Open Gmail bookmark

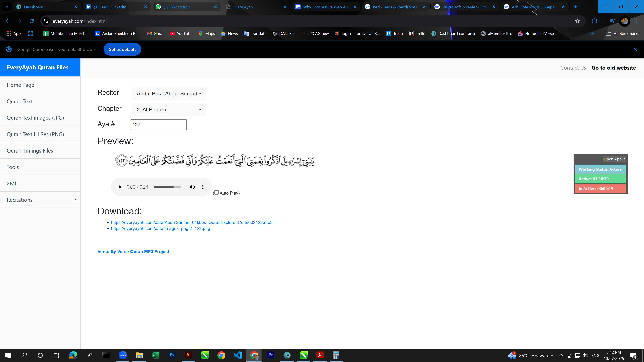[x=155, y=34]
